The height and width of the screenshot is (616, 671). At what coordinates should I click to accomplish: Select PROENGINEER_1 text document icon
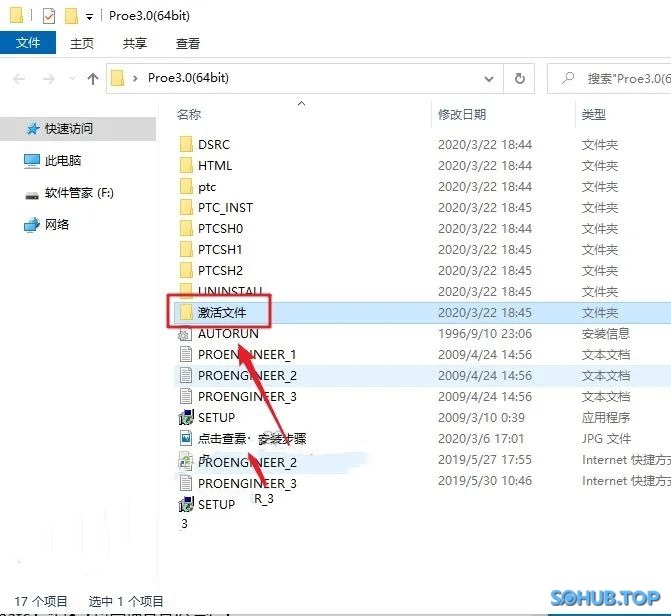[x=186, y=354]
